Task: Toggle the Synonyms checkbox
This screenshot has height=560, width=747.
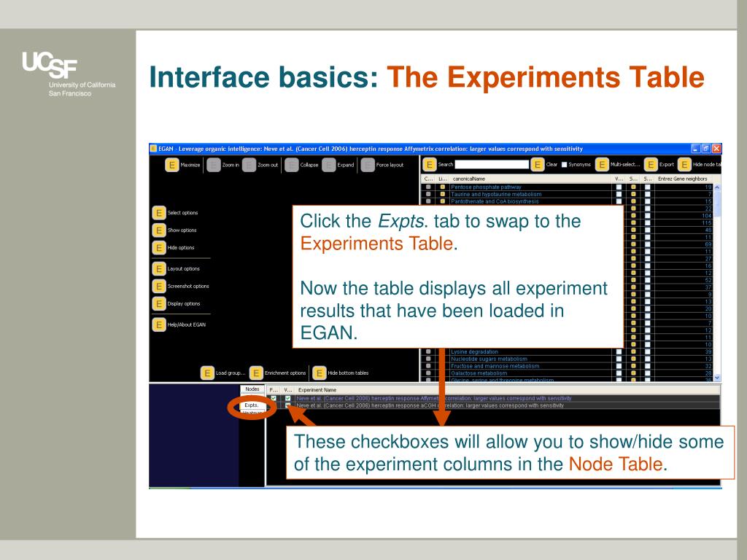Action: tap(564, 165)
